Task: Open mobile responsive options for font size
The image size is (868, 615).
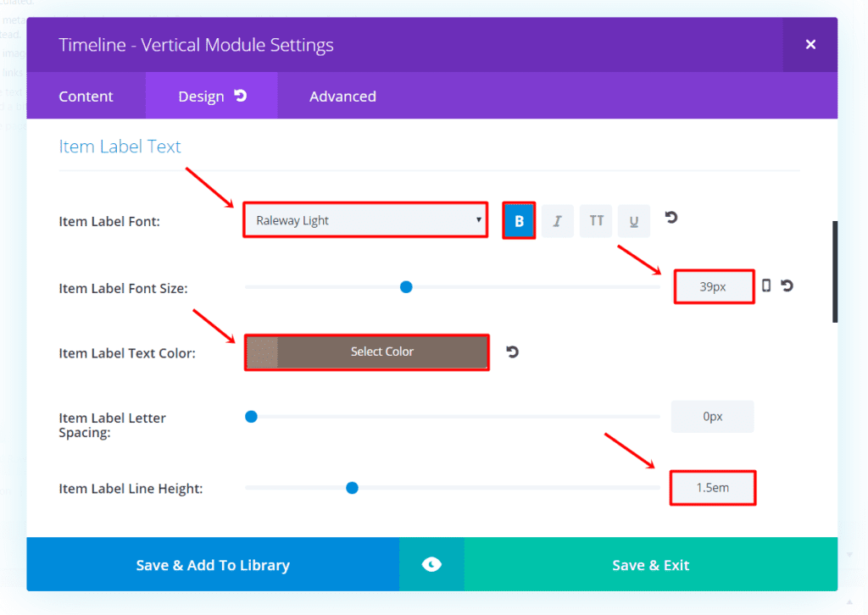Action: point(765,286)
